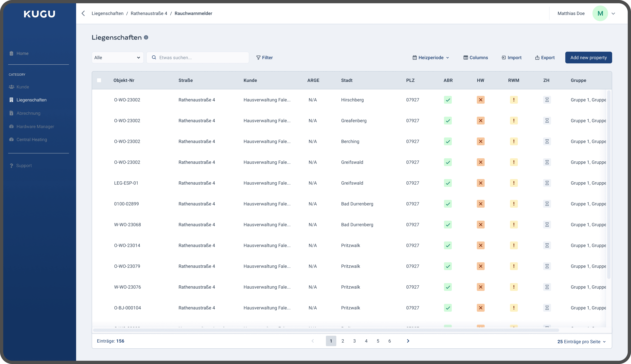The width and height of the screenshot is (631, 364).
Task: Toggle the select-all checkbox in table header
Action: [99, 80]
